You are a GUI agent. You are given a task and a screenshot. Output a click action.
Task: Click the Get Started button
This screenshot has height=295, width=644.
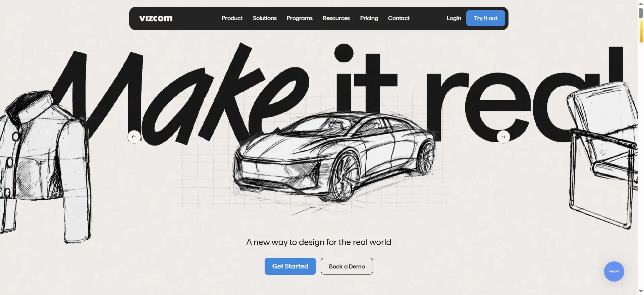(x=290, y=266)
